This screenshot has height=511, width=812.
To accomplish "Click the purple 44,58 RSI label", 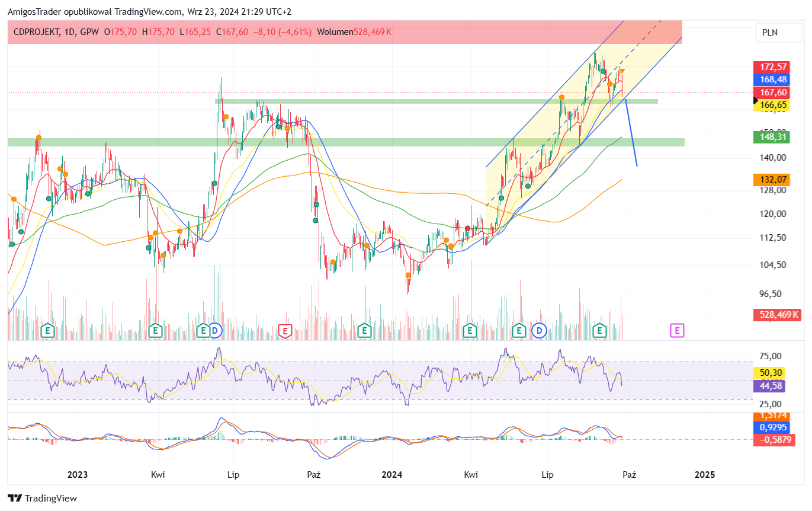I will point(769,386).
